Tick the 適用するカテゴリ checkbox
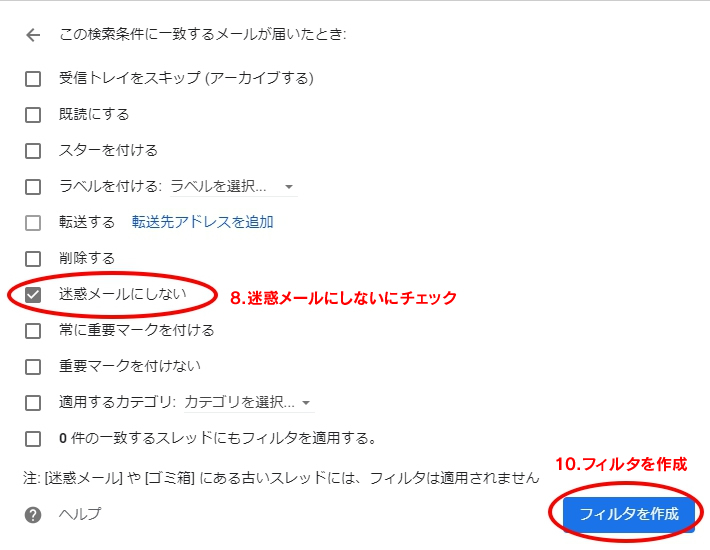This screenshot has width=710, height=550. click(33, 402)
